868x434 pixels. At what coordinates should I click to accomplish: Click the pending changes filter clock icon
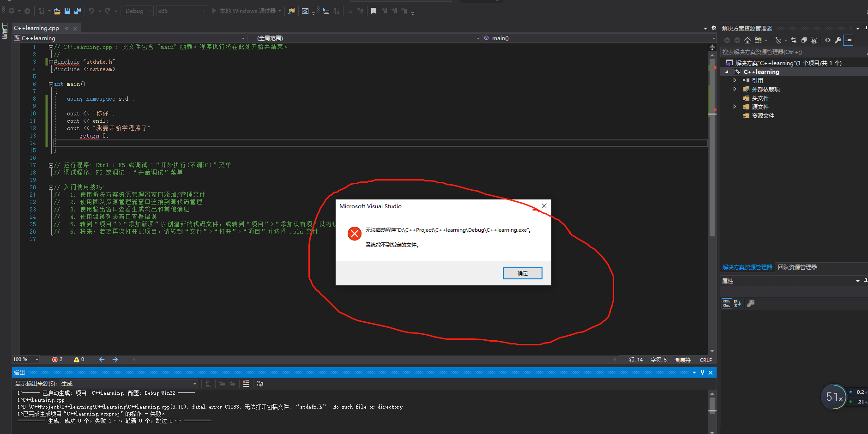778,40
